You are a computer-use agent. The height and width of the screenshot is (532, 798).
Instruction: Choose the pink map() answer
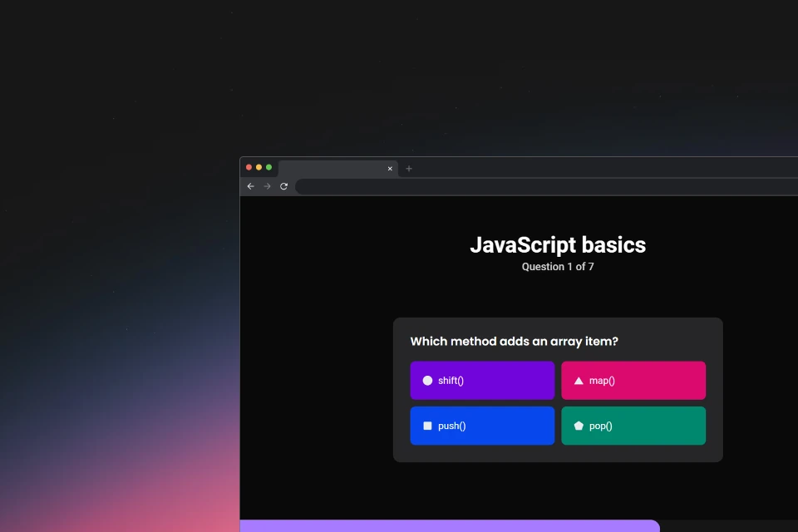[x=633, y=380]
